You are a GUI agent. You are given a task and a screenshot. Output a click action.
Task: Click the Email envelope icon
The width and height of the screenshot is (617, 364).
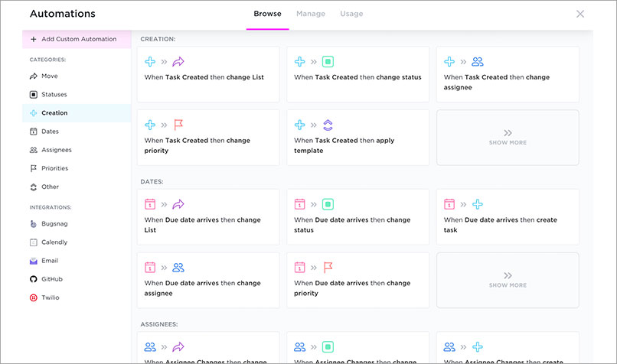(x=34, y=261)
